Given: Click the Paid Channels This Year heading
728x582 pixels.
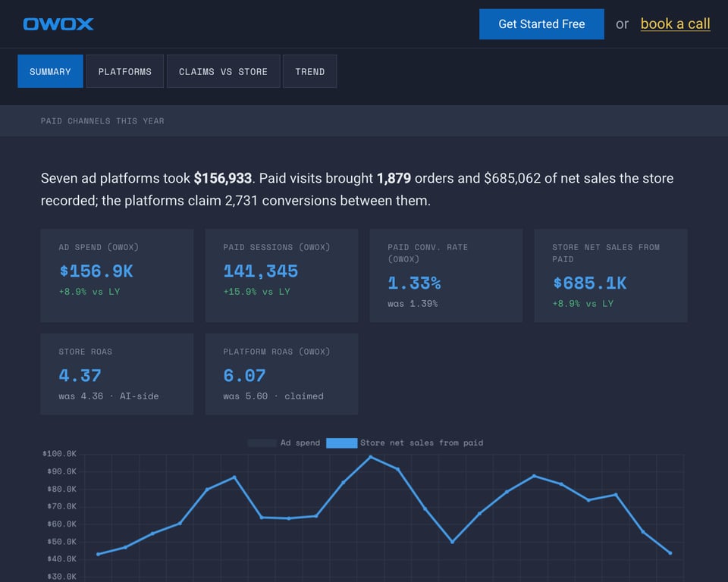Looking at the screenshot, I should tap(102, 121).
